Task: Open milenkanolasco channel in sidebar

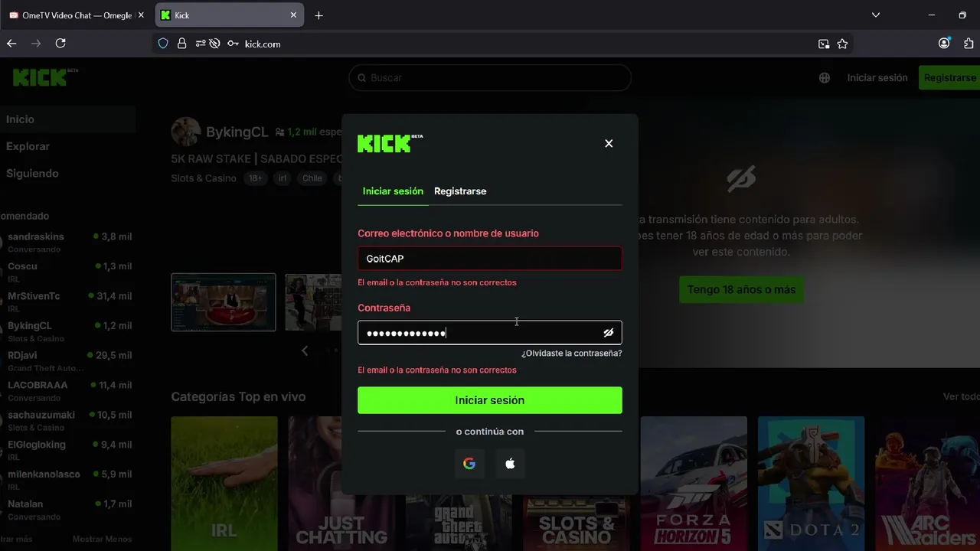Action: point(67,480)
